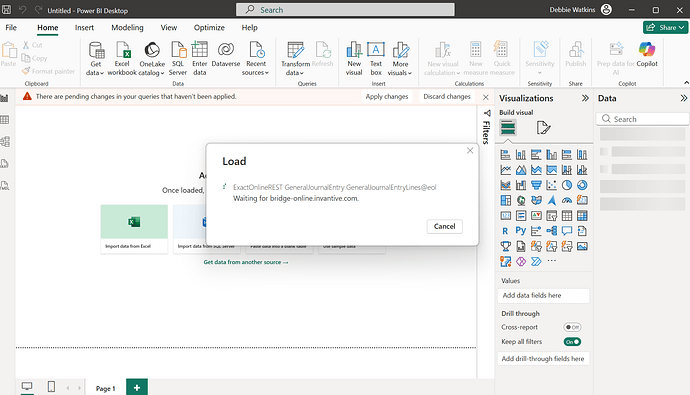Insert a Text box
The image size is (690, 395).
(x=376, y=59)
